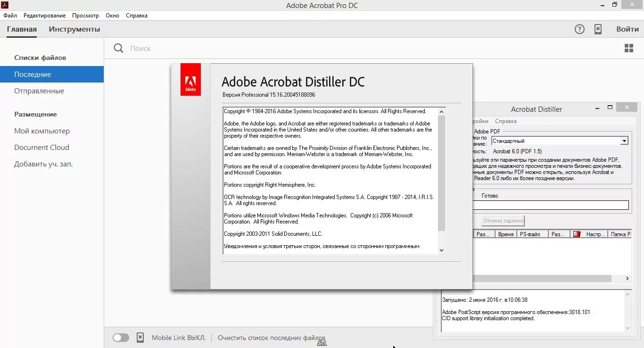Open the Справка menu in Acrobat Pro
644x348 pixels.
click(137, 16)
